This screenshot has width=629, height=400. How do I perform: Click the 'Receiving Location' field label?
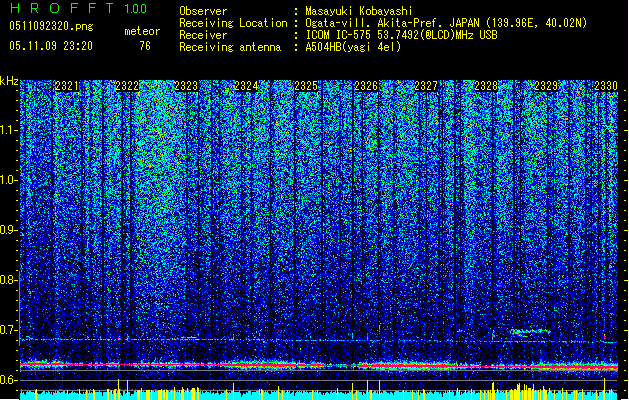[x=233, y=23]
